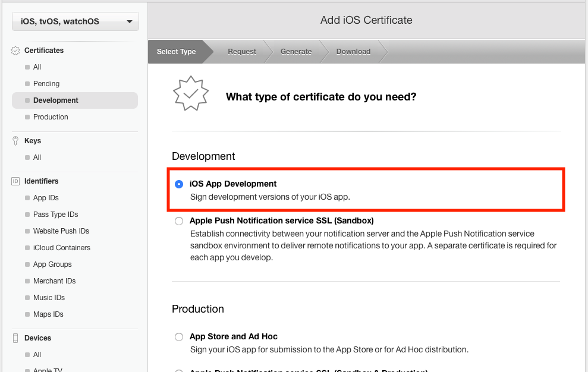Open Pass Type IDs list
Screen dimensions: 588x372
(55, 215)
